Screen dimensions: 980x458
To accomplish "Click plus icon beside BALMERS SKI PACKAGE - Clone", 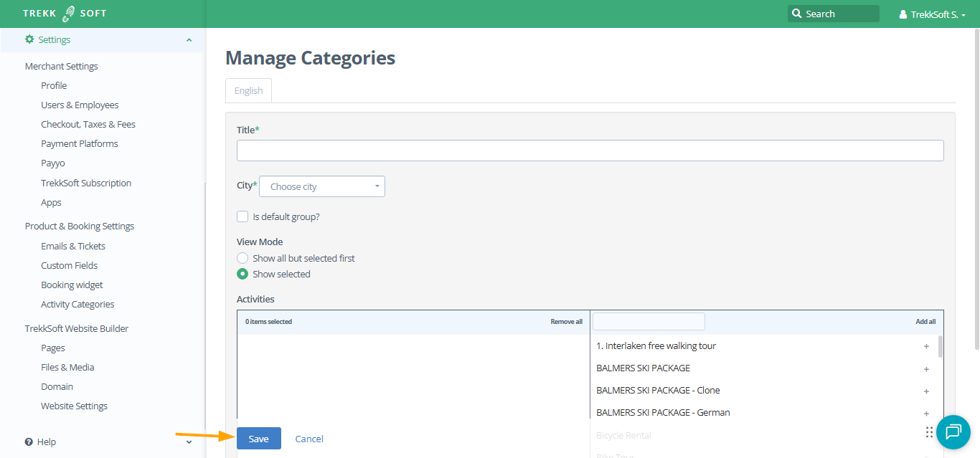I will [926, 391].
